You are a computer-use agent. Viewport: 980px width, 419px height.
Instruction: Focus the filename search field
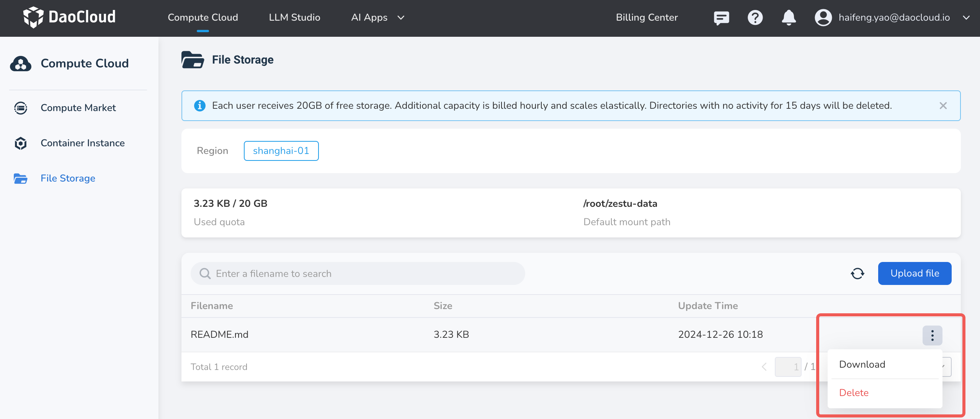358,273
